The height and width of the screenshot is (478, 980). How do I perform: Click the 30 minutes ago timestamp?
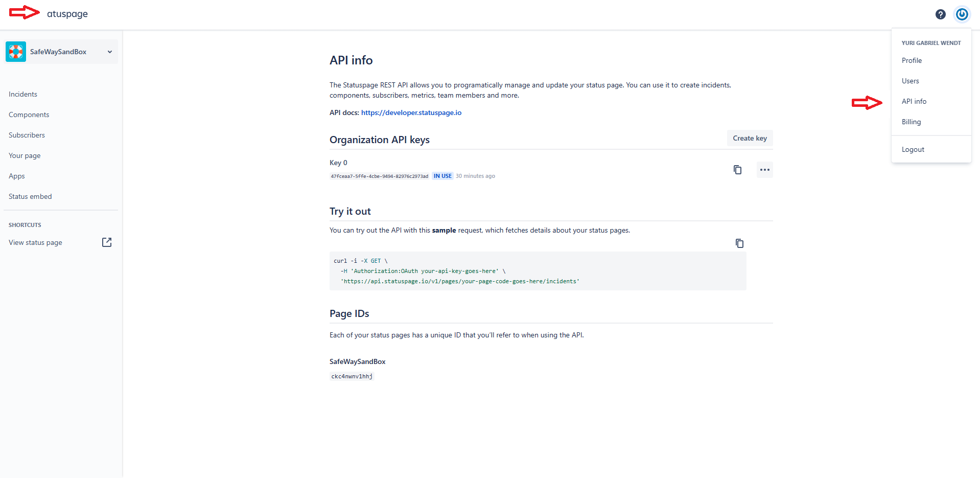(475, 176)
